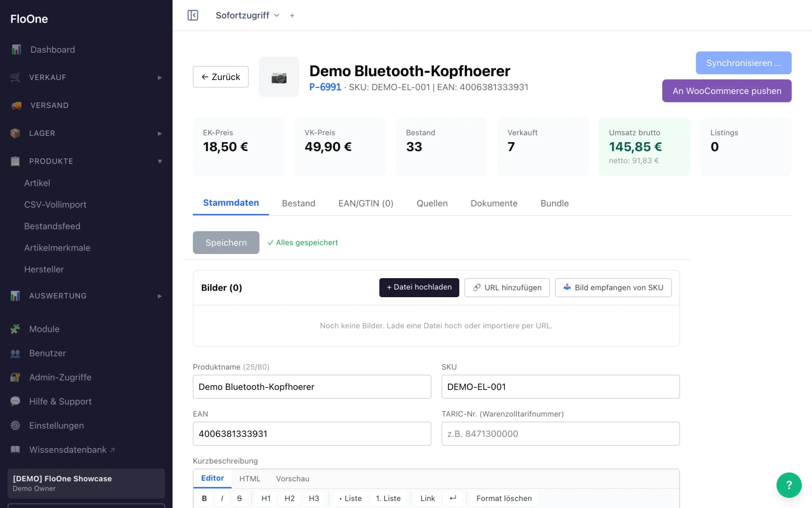The height and width of the screenshot is (508, 812).
Task: Open the Sofortzugriff dropdown
Action: pos(247,15)
